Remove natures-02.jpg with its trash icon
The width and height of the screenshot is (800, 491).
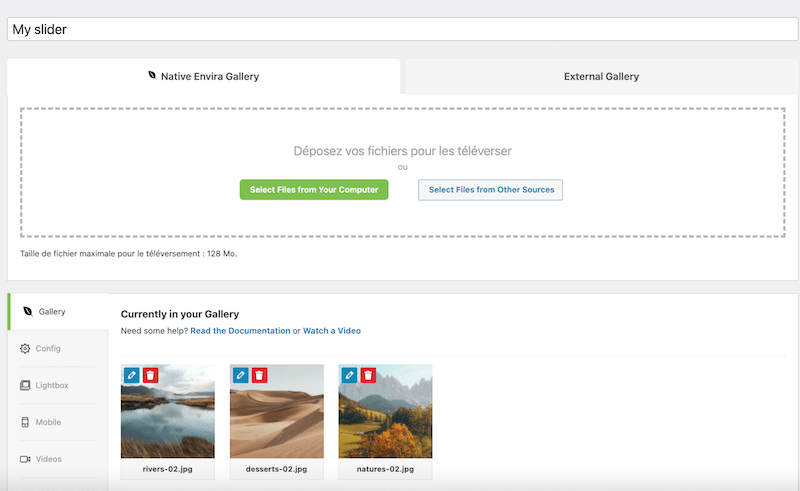368,375
